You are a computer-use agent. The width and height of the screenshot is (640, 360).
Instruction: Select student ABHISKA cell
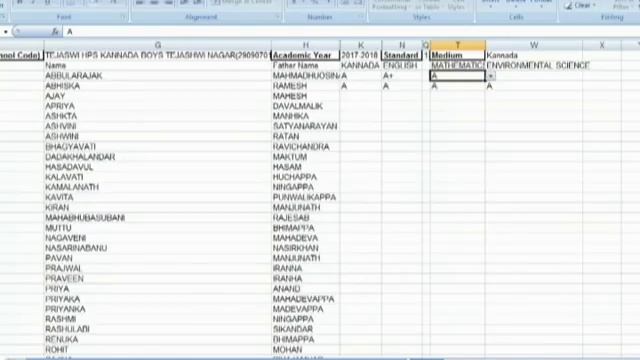(158, 86)
